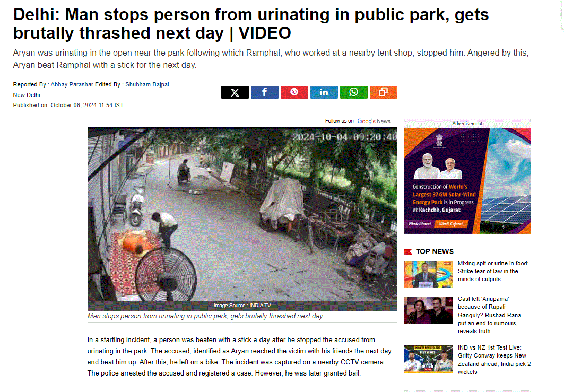Share article via WhatsApp
The height and width of the screenshot is (392, 564).
[x=353, y=92]
